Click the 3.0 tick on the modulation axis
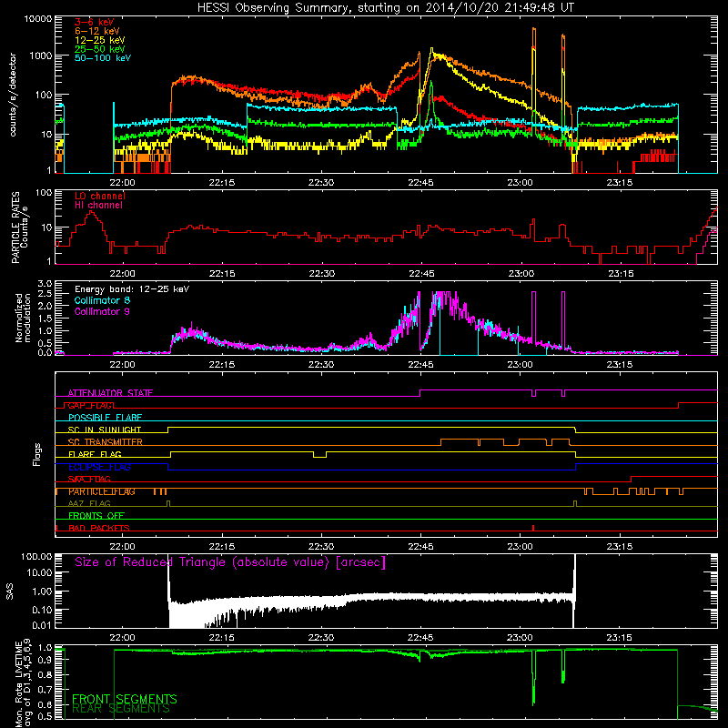 point(45,283)
